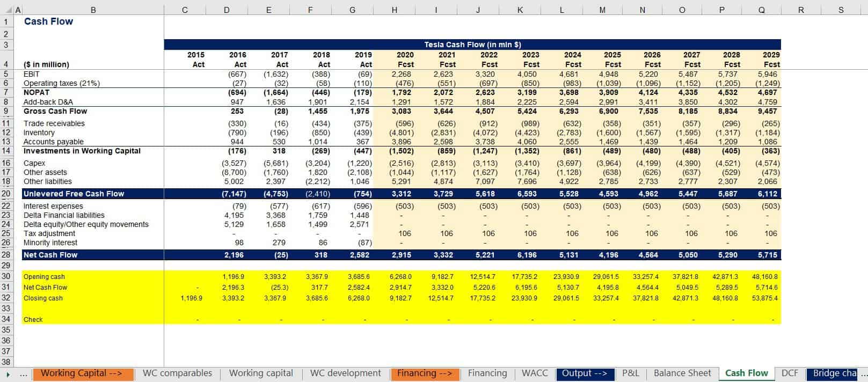868x382 pixels.
Task: Click the '($ in million)' header cell
Action: pyautogui.click(x=46, y=64)
